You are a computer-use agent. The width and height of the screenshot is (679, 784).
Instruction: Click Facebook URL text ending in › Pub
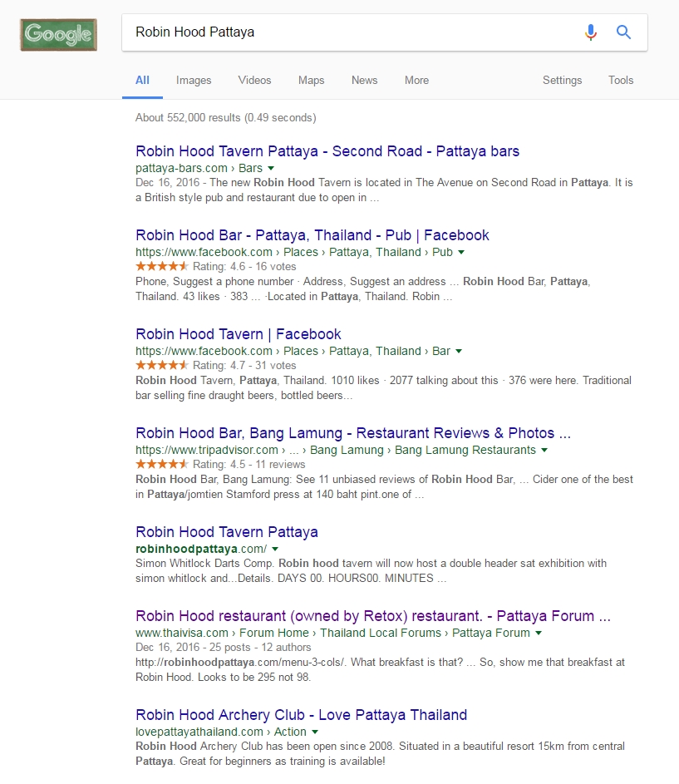(294, 252)
